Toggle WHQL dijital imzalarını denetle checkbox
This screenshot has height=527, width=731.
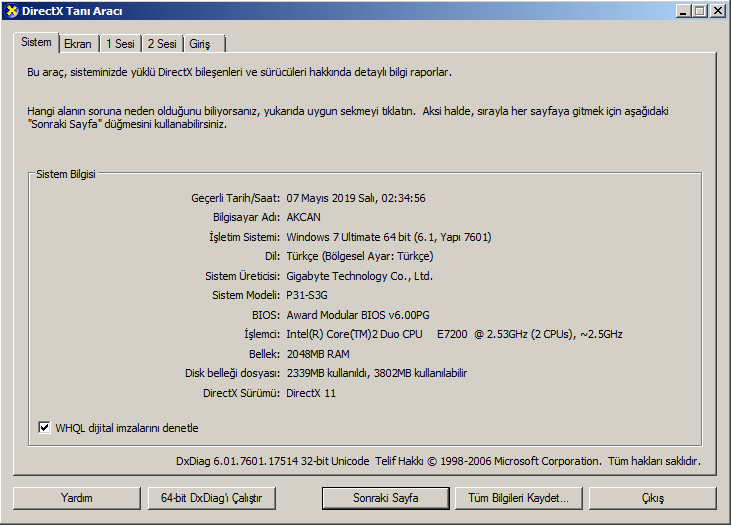point(44,427)
